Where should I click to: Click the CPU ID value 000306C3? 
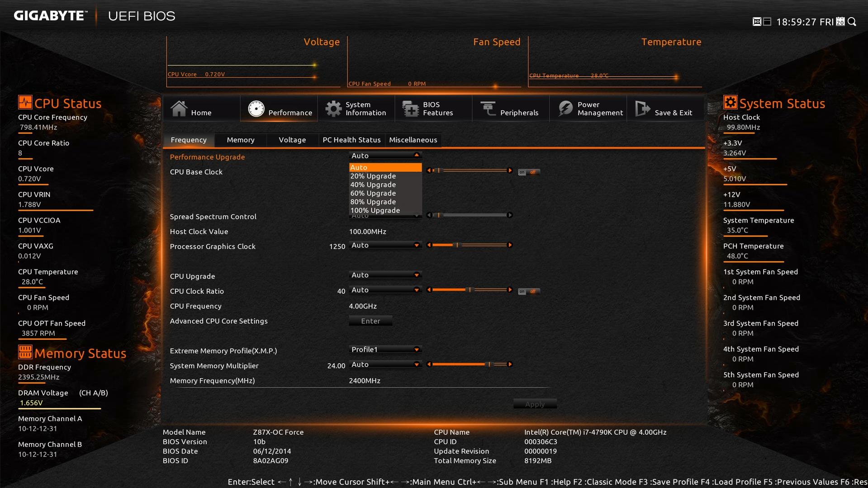[x=541, y=442]
